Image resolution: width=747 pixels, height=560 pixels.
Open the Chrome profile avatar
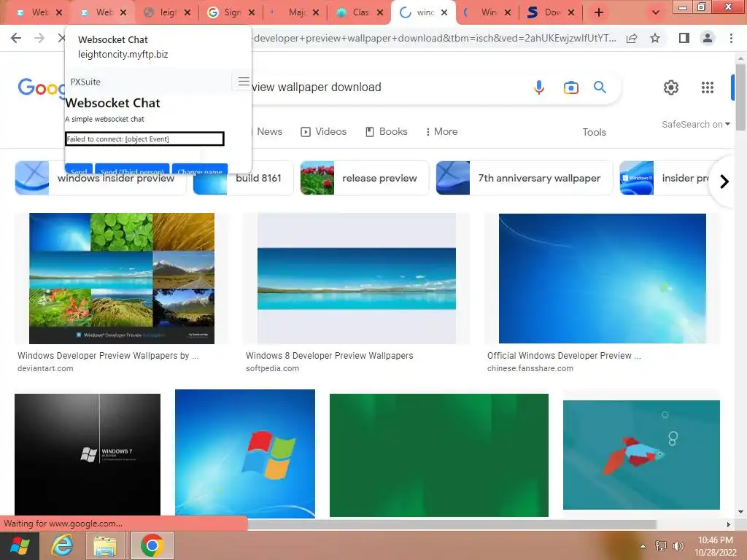[x=708, y=38]
